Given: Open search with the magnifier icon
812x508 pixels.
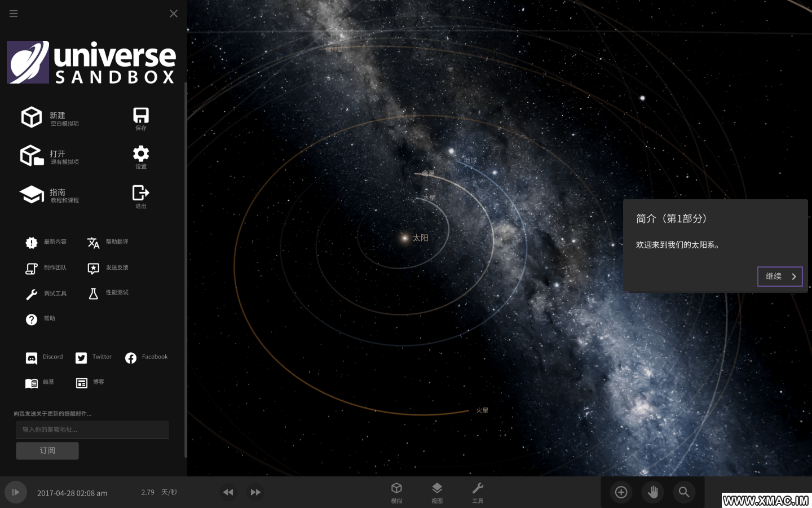Looking at the screenshot, I should tap(684, 492).
